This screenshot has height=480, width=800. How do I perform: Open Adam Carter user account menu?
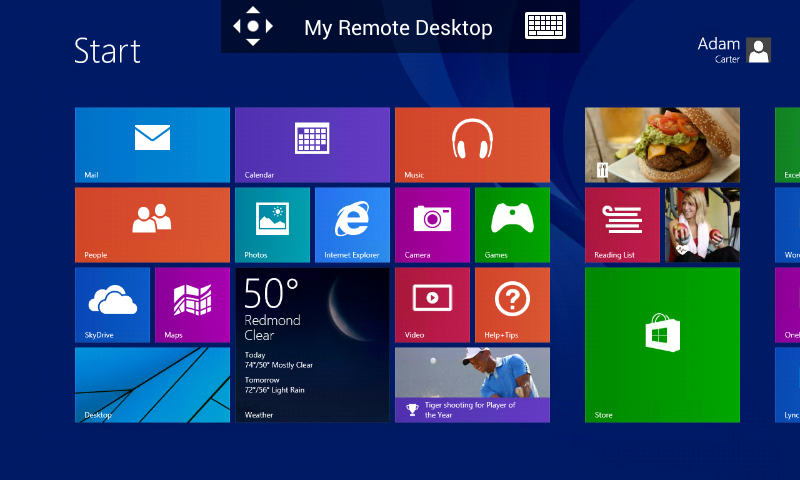click(734, 50)
